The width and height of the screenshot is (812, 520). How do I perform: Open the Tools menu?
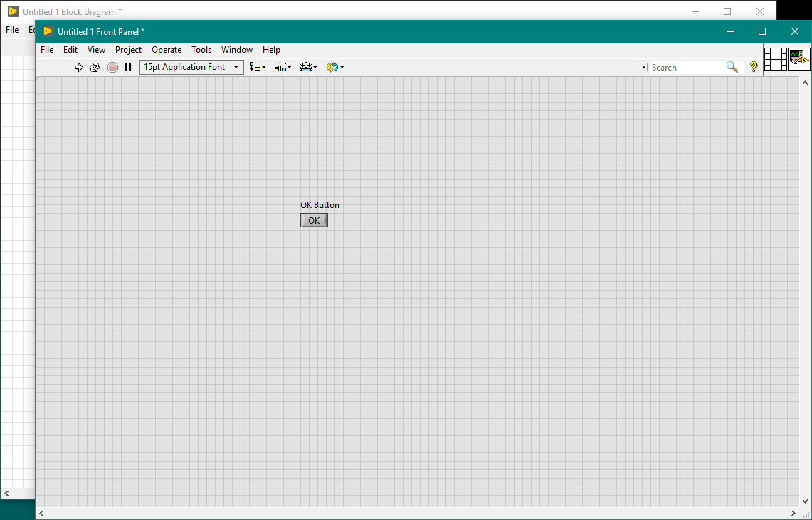[x=201, y=50]
